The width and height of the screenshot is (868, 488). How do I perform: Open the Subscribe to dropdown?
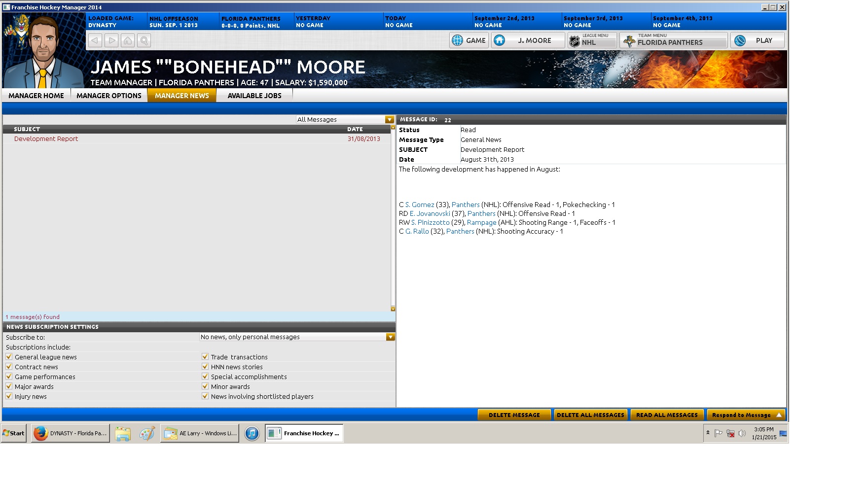click(x=390, y=337)
